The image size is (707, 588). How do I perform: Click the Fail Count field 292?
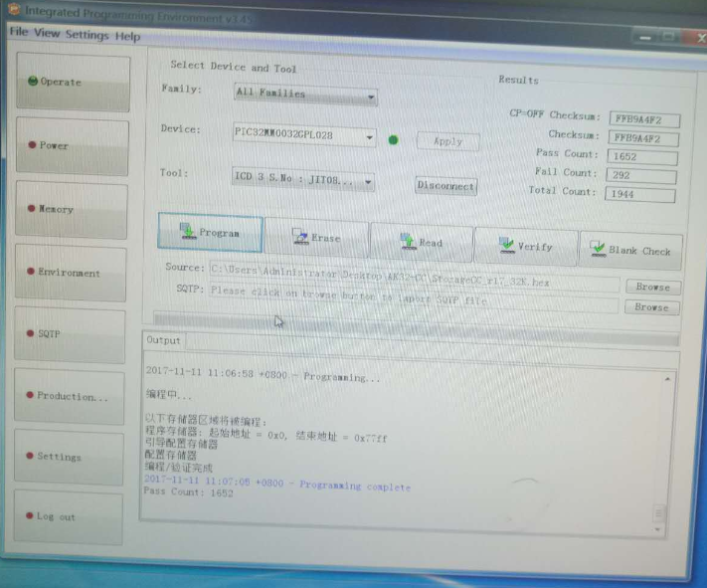click(641, 175)
